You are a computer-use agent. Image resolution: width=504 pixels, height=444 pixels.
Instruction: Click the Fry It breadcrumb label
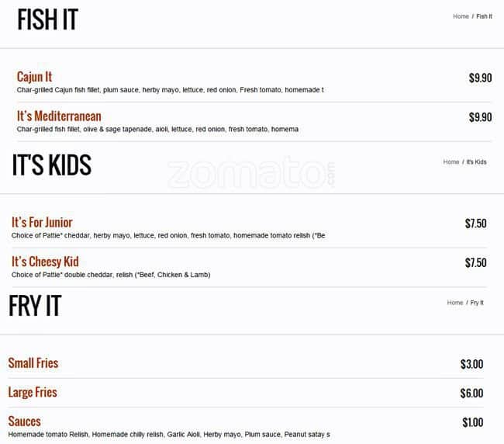(x=477, y=303)
